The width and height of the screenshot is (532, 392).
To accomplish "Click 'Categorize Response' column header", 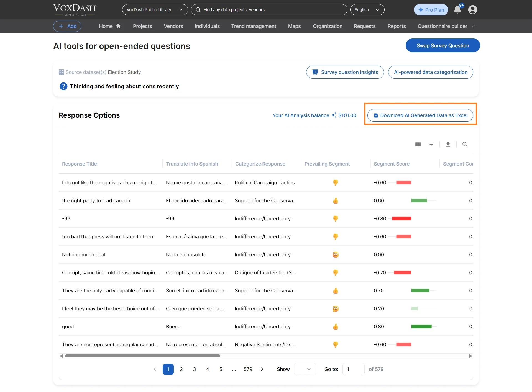I will tap(260, 164).
